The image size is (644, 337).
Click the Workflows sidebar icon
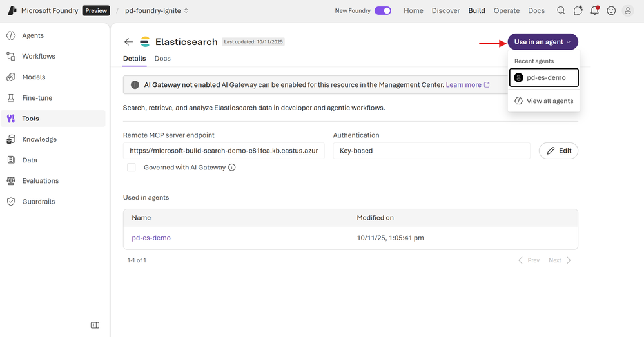(11, 56)
